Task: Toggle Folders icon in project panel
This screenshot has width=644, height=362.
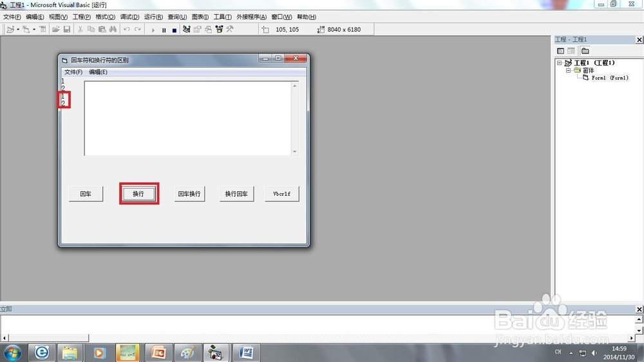Action: (x=585, y=51)
